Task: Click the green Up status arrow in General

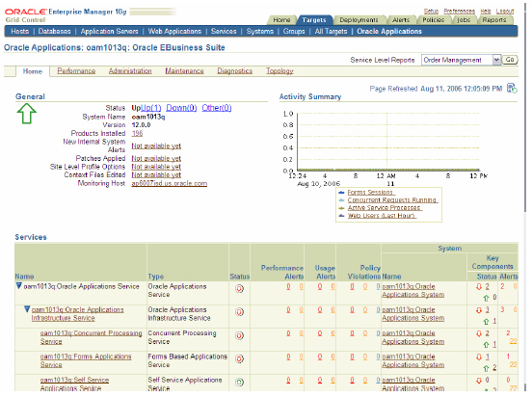Action: 26,114
